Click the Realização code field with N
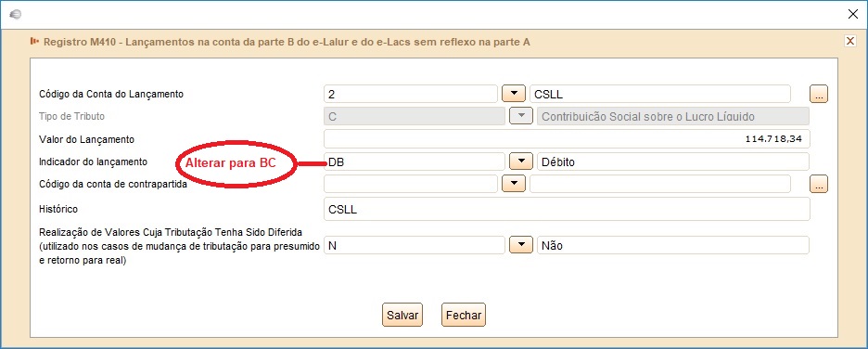The image size is (868, 349). 415,245
